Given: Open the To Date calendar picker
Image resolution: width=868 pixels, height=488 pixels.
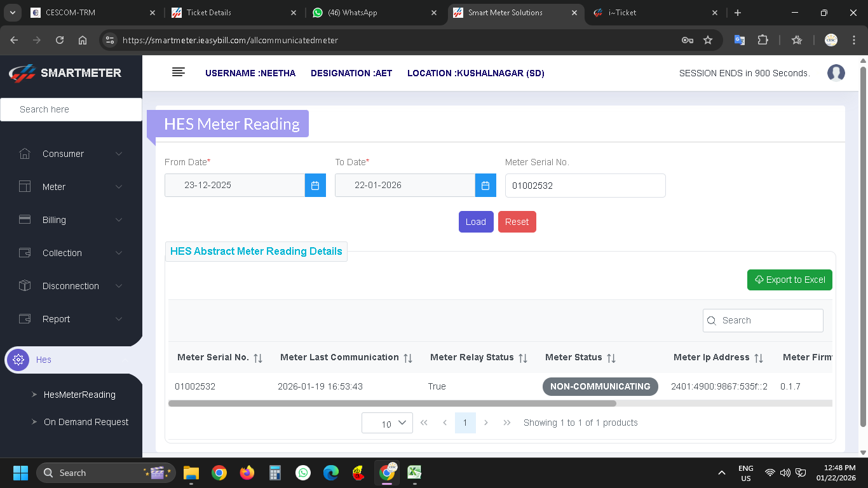Looking at the screenshot, I should pyautogui.click(x=485, y=186).
